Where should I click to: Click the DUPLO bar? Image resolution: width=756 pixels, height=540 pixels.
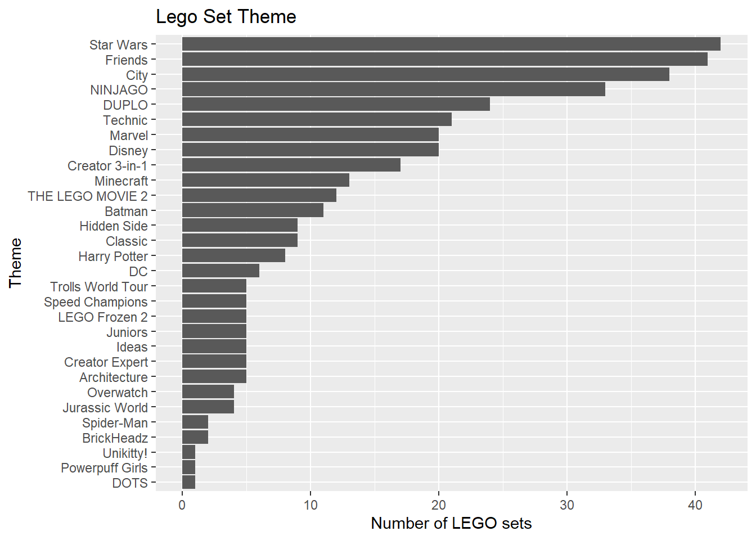click(336, 105)
